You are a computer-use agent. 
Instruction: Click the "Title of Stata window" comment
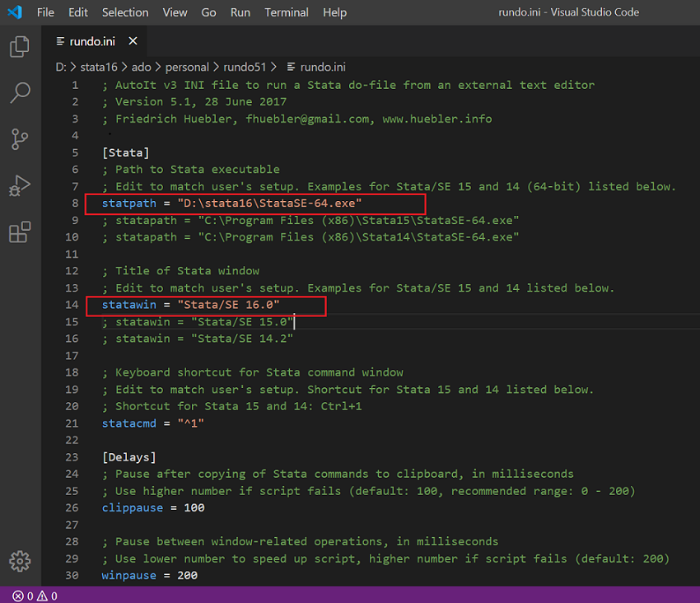click(180, 271)
